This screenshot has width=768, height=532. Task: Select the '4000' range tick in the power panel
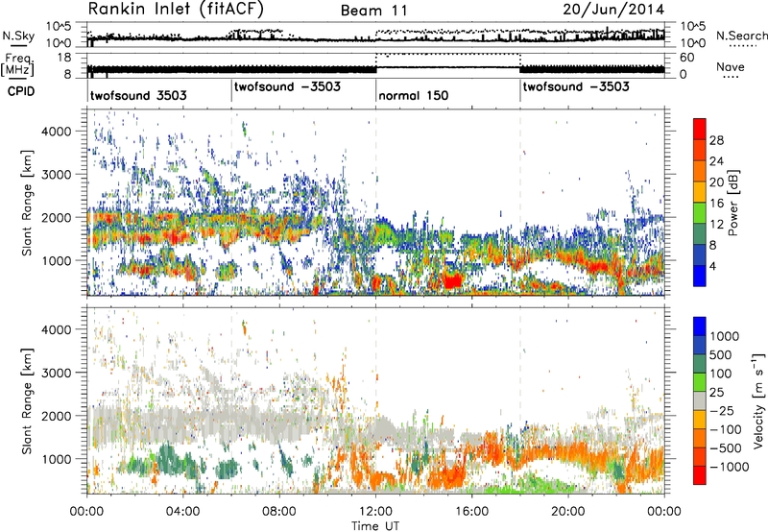[56, 132]
